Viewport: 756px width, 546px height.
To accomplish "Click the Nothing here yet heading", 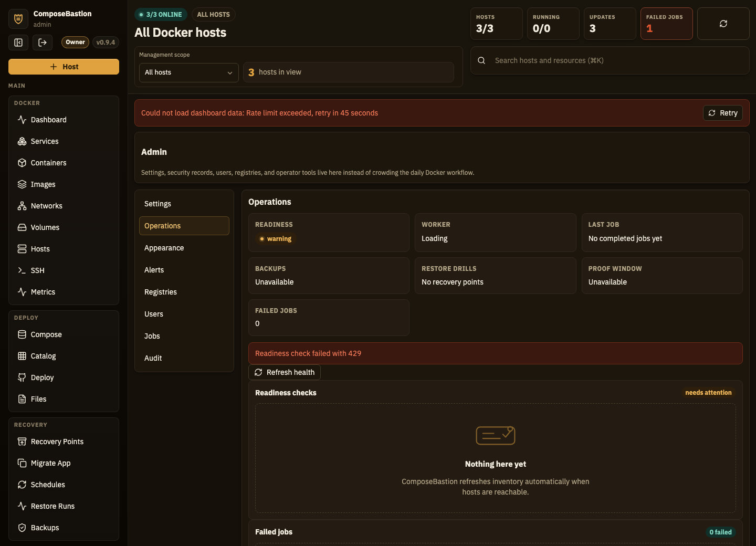I will [x=496, y=464].
